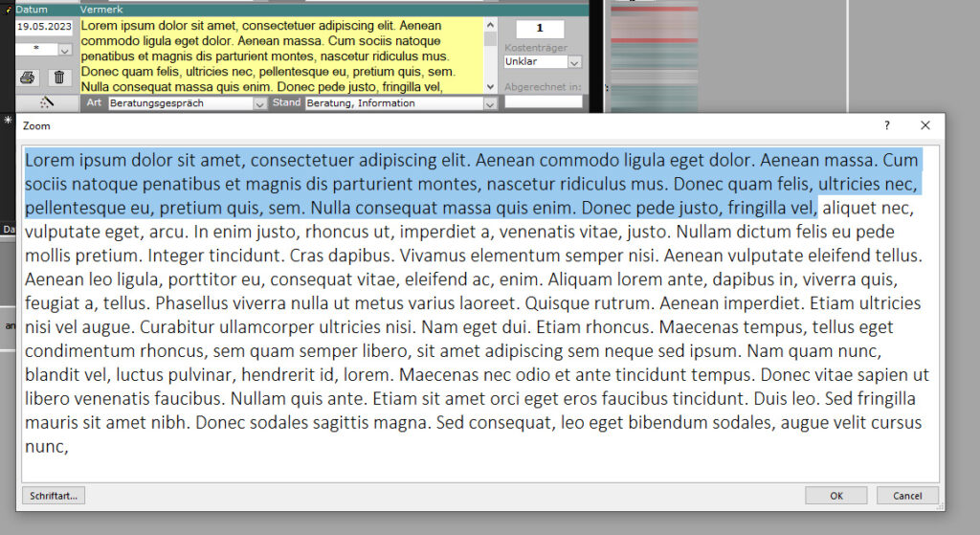The height and width of the screenshot is (535, 980).
Task: Click the help question mark in Zoom dialog
Action: (886, 125)
